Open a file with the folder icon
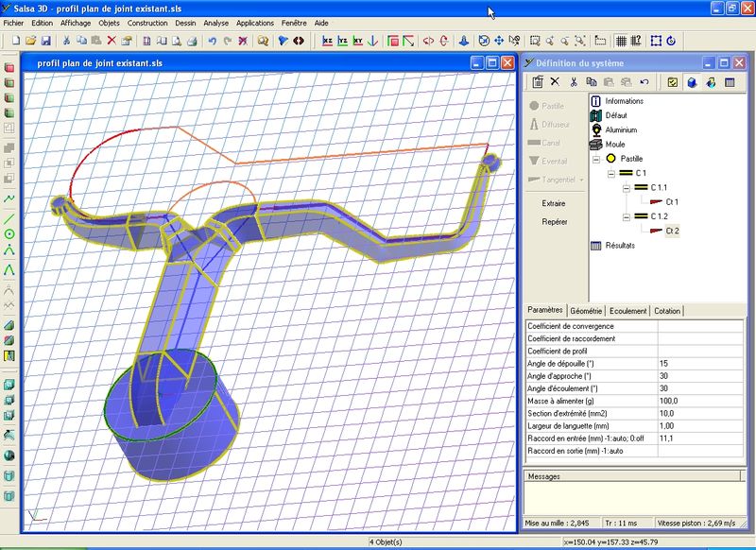This screenshot has width=756, height=550. [x=31, y=41]
